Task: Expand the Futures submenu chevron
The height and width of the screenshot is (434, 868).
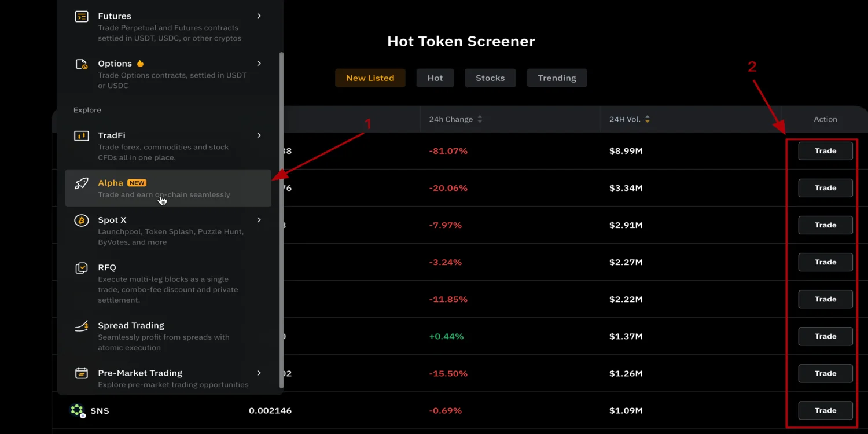Action: [x=259, y=16]
